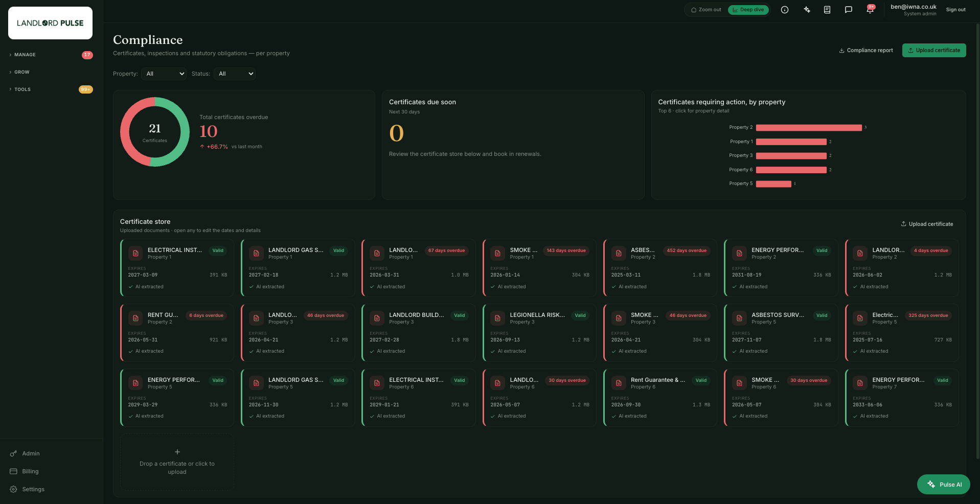Click the green Upload certificate button

[934, 50]
